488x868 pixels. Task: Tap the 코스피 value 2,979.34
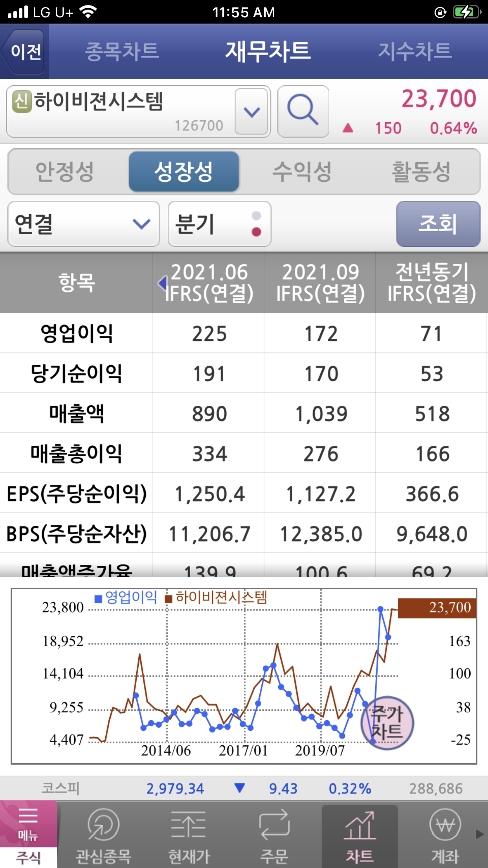tap(175, 789)
